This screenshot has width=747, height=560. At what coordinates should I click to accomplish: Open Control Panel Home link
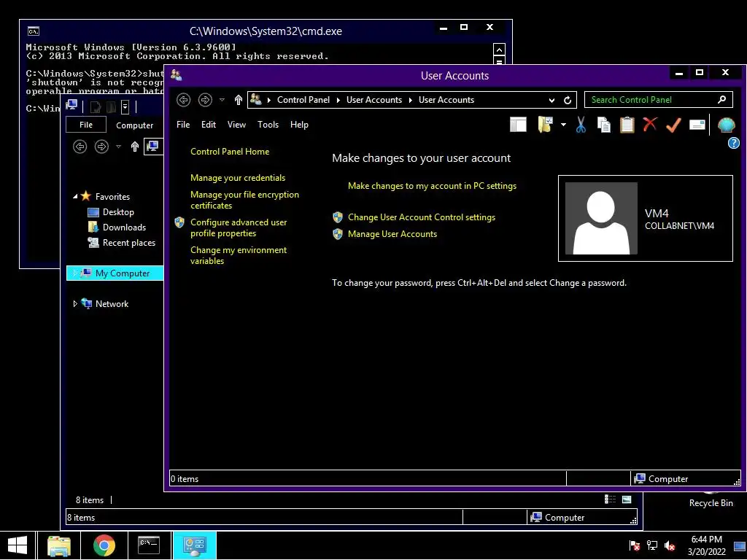(230, 152)
